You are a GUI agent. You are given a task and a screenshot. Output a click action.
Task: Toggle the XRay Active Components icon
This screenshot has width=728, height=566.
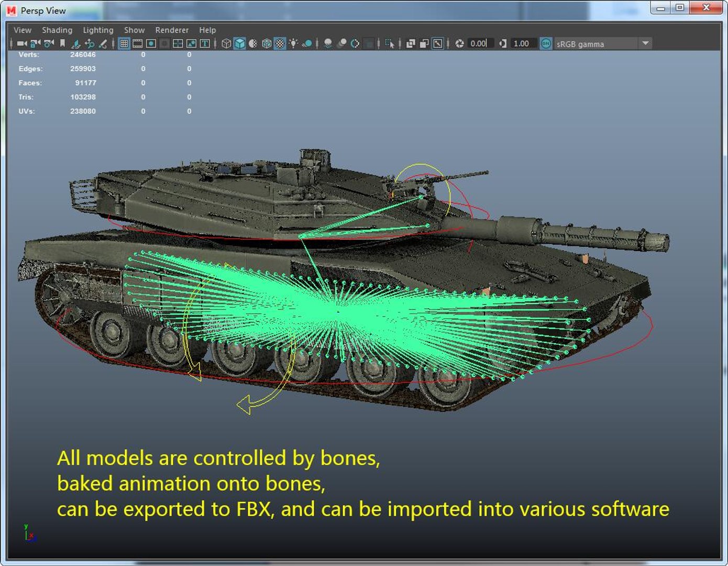tap(424, 43)
